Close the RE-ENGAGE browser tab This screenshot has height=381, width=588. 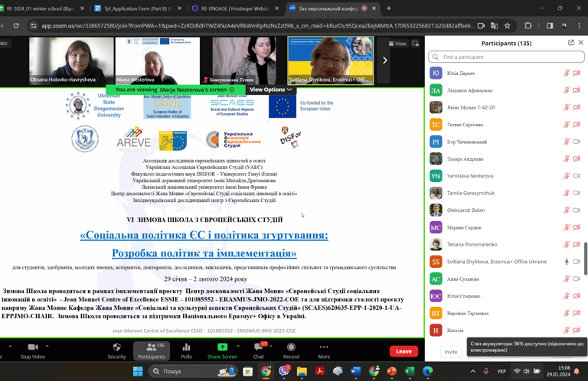[276, 8]
